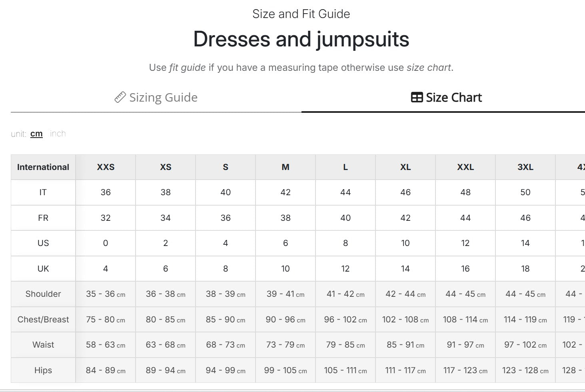Click the Waist row label

pyautogui.click(x=43, y=345)
